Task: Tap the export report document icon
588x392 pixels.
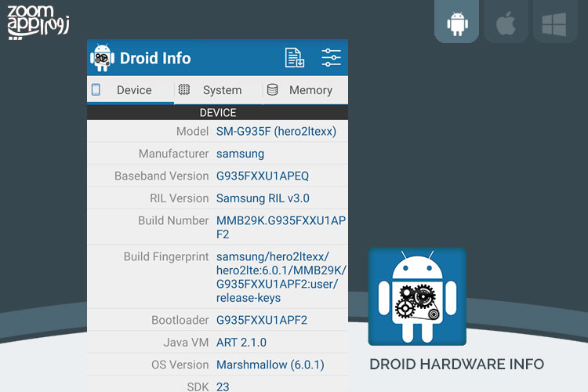Action: [294, 58]
